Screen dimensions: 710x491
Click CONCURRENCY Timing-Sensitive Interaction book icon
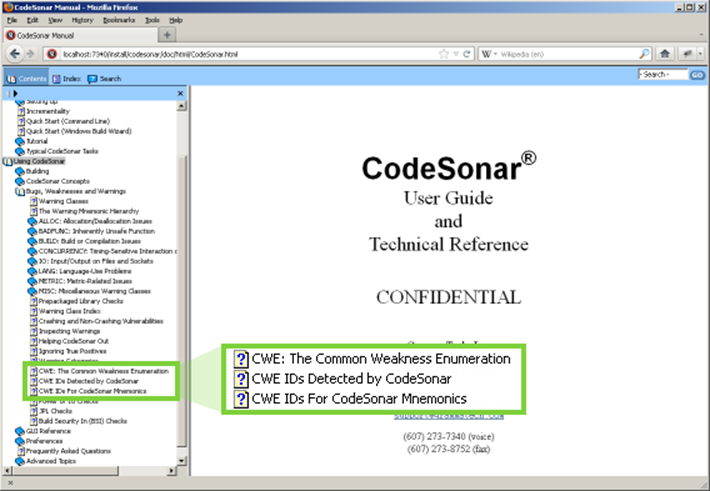[x=32, y=251]
